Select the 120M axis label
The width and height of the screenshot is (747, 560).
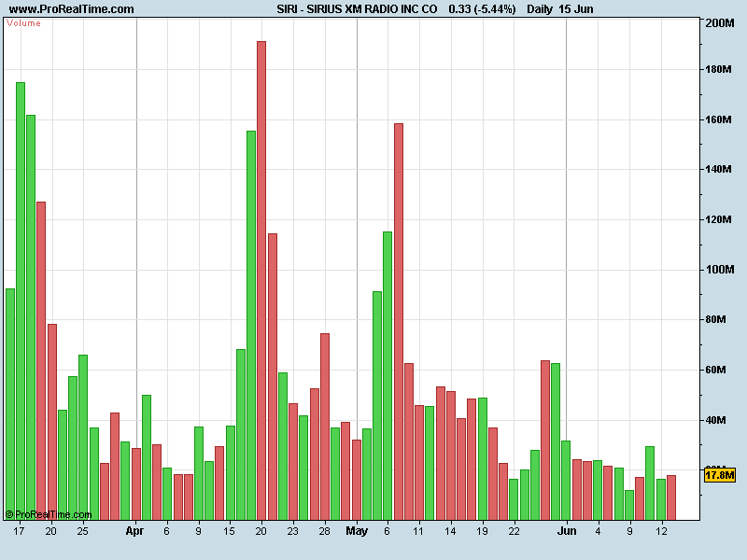click(718, 219)
